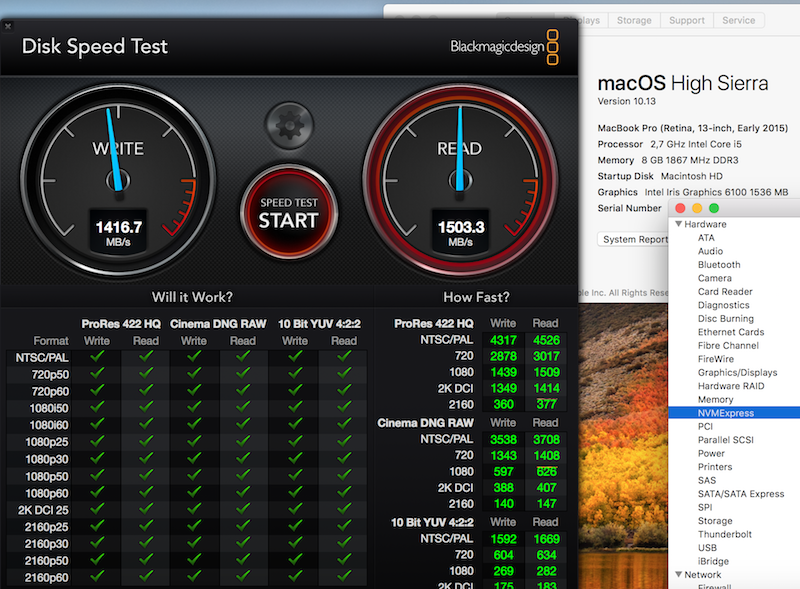This screenshot has height=589, width=800.
Task: Click the 2160p60 format row label
Action: 46,577
